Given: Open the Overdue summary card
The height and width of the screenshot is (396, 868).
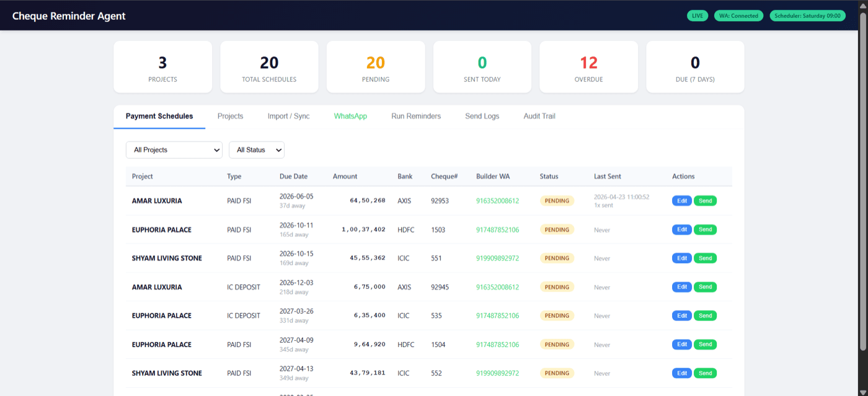Looking at the screenshot, I should click(x=588, y=67).
